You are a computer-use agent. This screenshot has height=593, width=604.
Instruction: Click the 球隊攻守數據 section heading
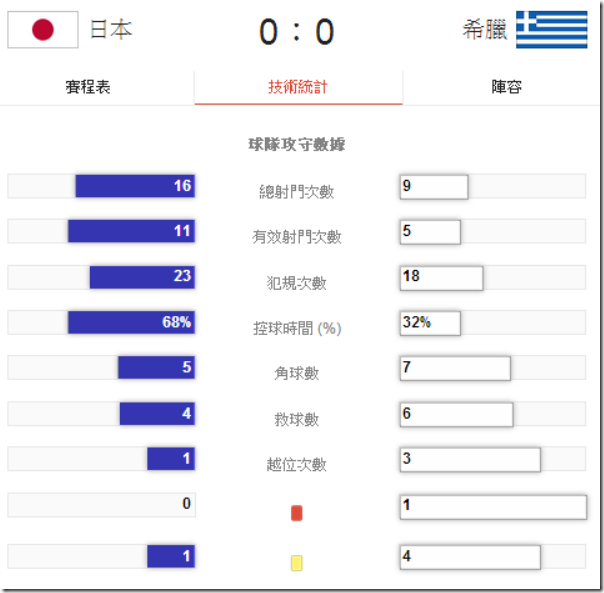297,145
